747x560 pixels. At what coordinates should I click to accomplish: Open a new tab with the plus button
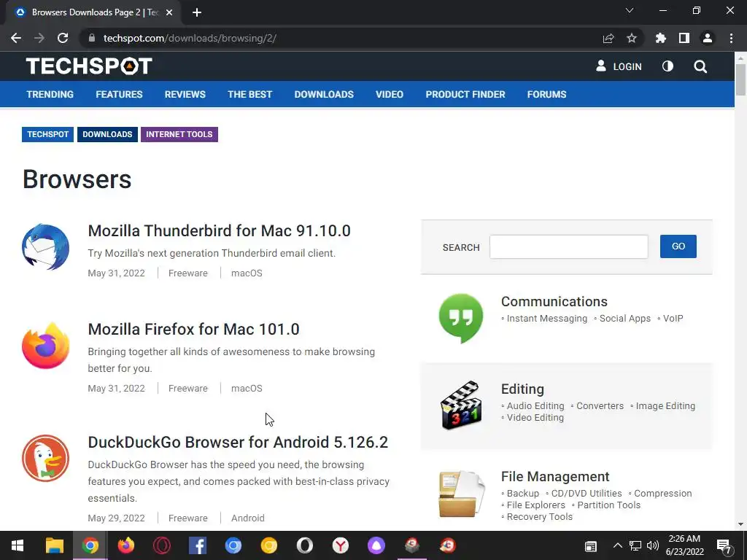click(x=197, y=13)
